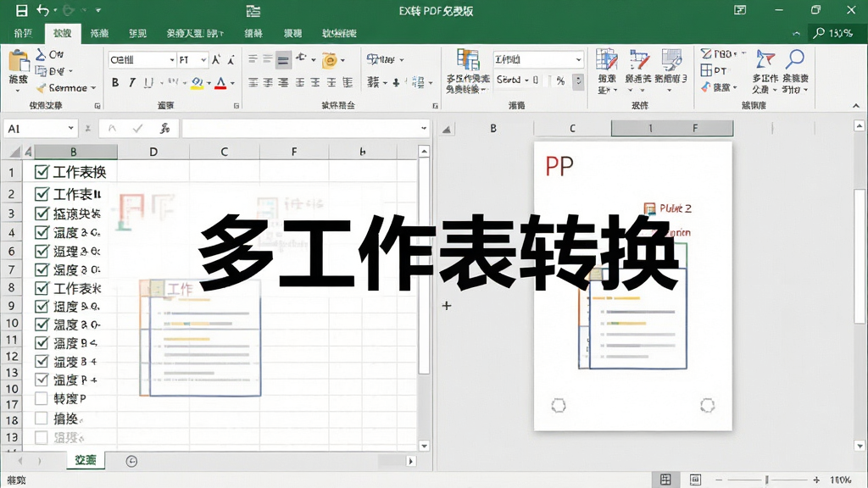The height and width of the screenshot is (488, 868).
Task: Select the green sheet tab at the bottom
Action: pos(86,460)
